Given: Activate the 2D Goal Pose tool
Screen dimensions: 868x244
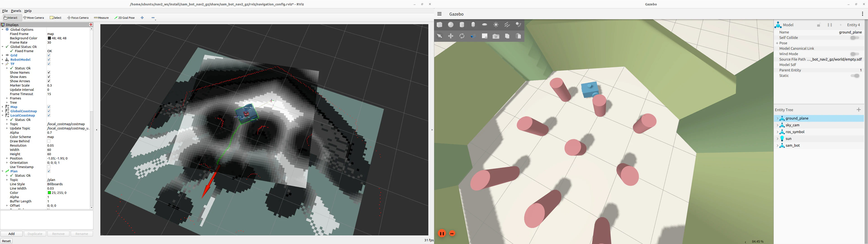Looking at the screenshot, I should (x=125, y=18).
